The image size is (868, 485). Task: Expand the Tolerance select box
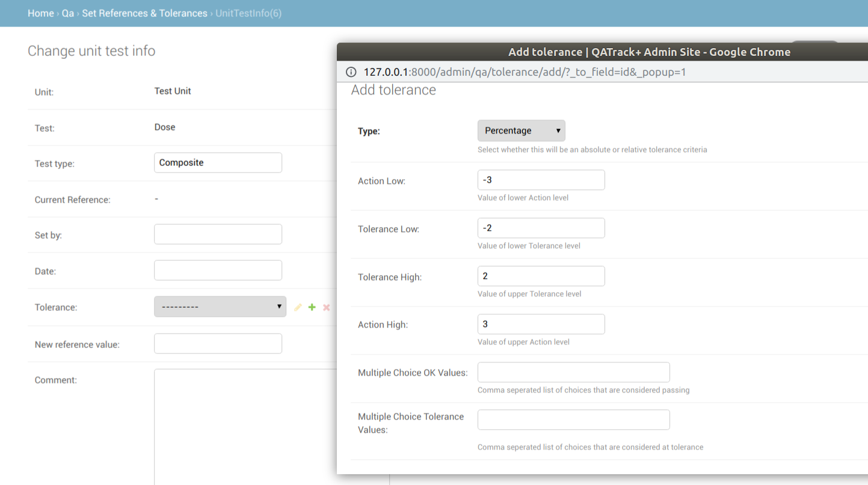[220, 307]
